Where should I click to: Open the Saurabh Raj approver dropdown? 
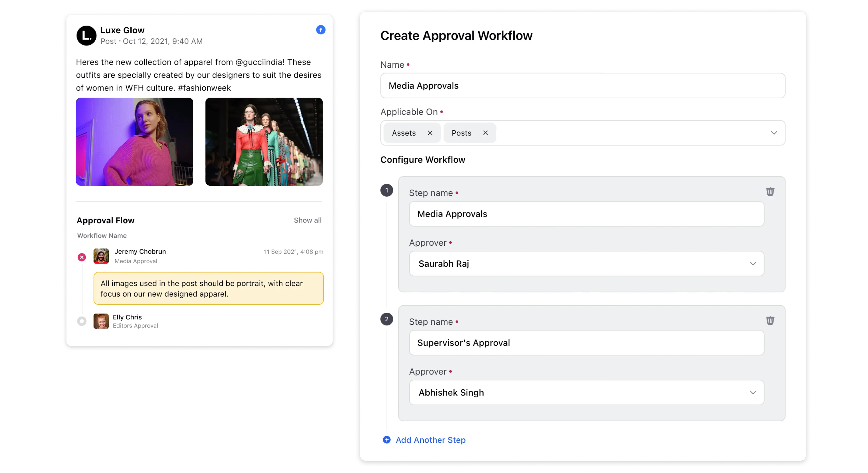[753, 264]
